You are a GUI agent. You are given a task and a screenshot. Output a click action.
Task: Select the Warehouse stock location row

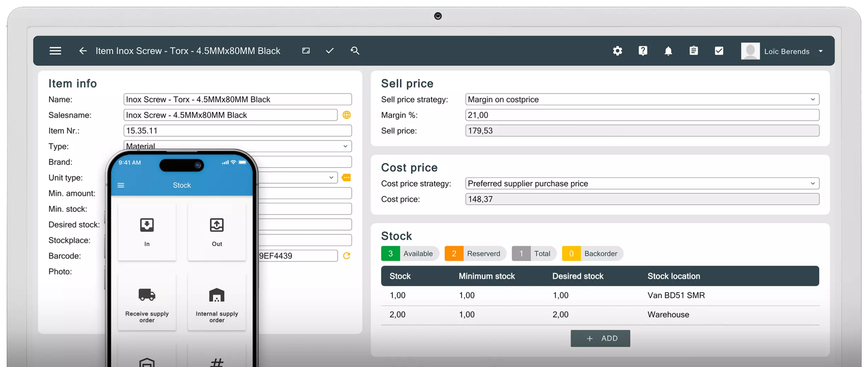tap(600, 315)
